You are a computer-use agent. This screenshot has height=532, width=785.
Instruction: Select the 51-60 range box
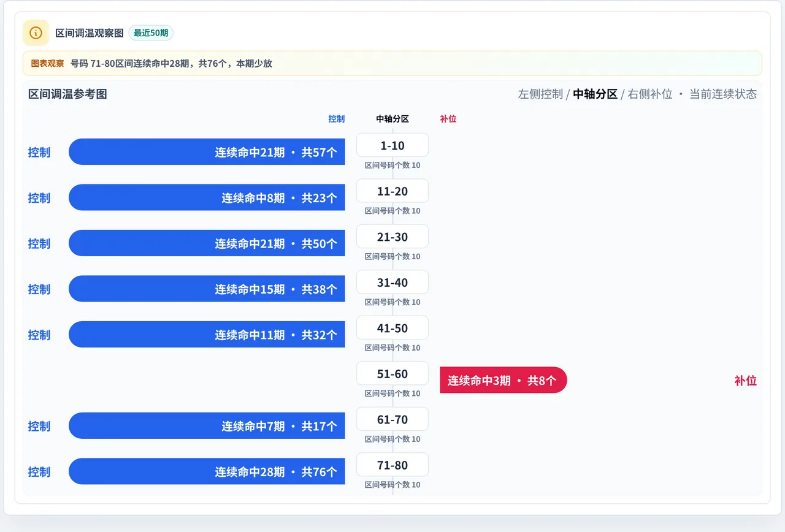(392, 374)
